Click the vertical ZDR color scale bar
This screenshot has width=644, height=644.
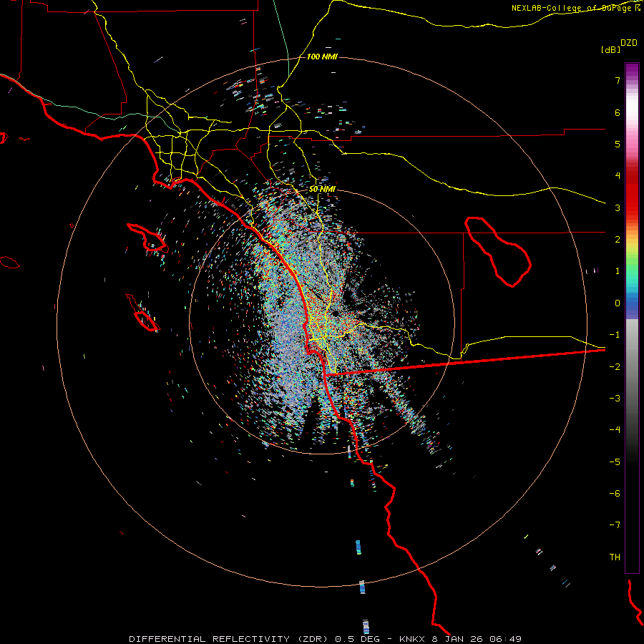[x=632, y=318]
